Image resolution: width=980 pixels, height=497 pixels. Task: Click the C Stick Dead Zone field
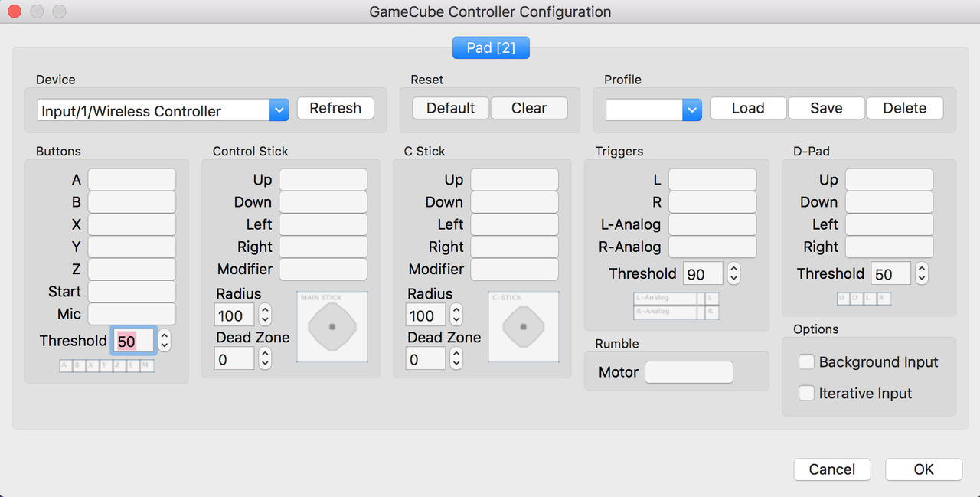pos(426,358)
